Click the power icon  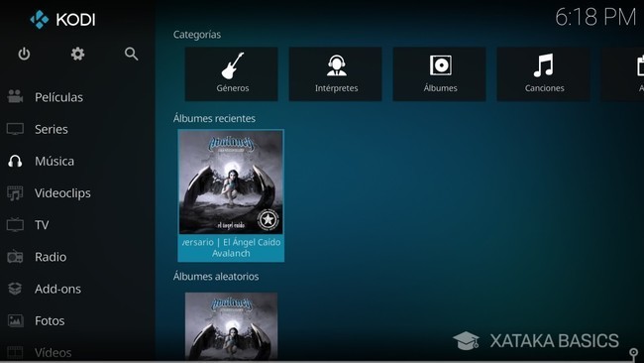(x=24, y=54)
